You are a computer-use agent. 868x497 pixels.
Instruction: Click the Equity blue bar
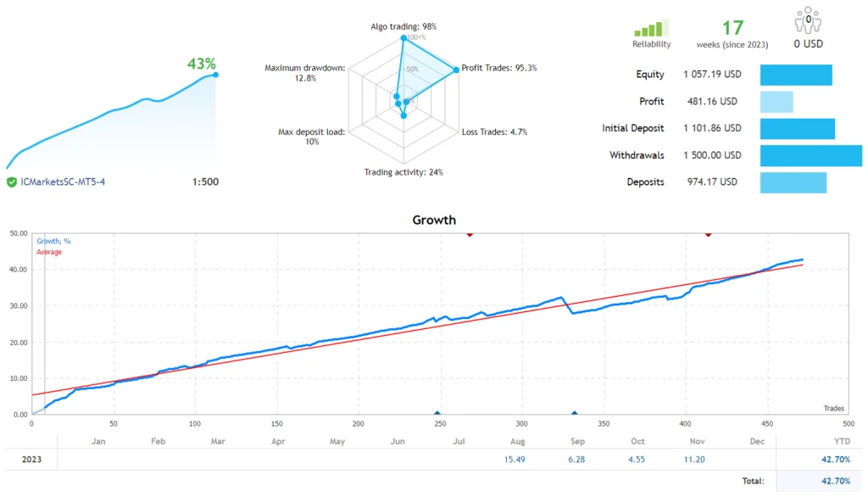pyautogui.click(x=796, y=75)
